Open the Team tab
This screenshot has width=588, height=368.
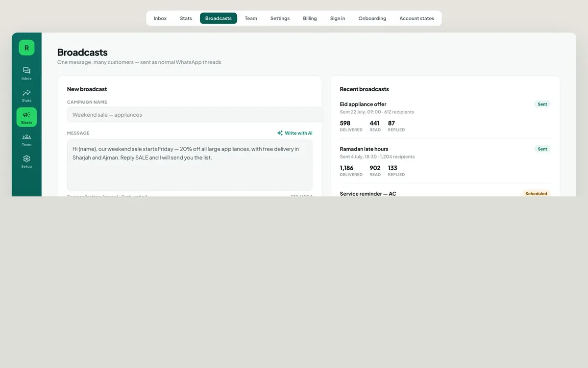(x=251, y=18)
